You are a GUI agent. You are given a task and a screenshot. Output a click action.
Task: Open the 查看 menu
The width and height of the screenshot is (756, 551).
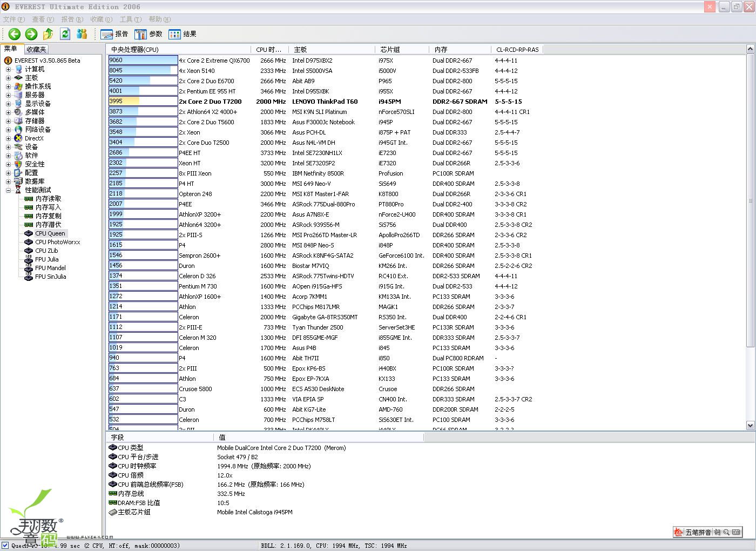(x=43, y=19)
